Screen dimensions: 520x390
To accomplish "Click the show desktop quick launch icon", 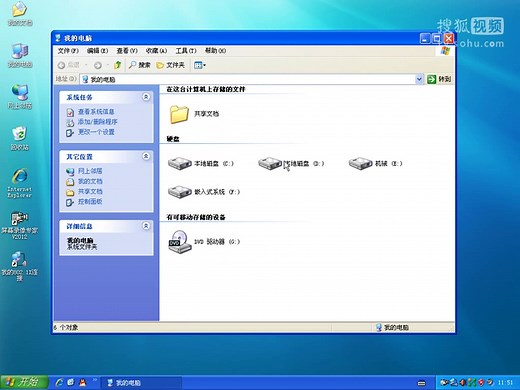I will tap(71, 382).
